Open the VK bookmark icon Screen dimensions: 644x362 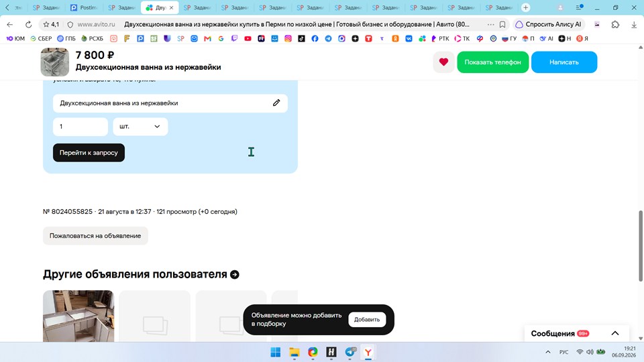click(409, 39)
